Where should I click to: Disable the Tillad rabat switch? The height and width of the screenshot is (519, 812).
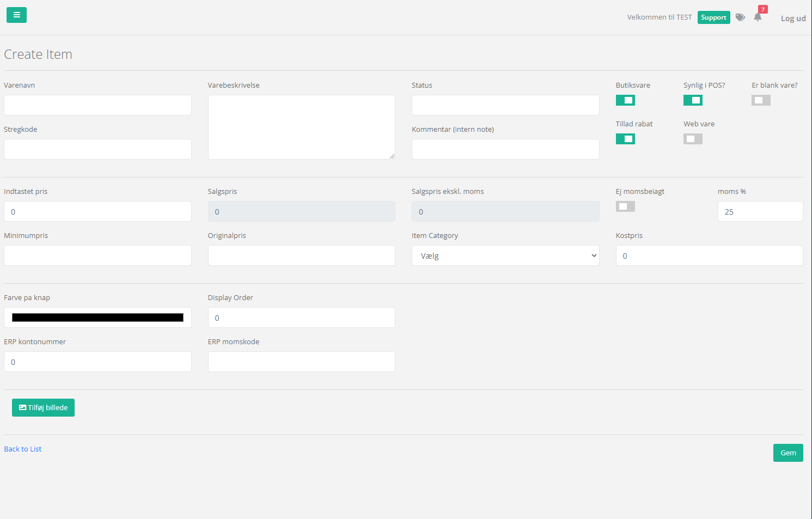[x=625, y=139]
